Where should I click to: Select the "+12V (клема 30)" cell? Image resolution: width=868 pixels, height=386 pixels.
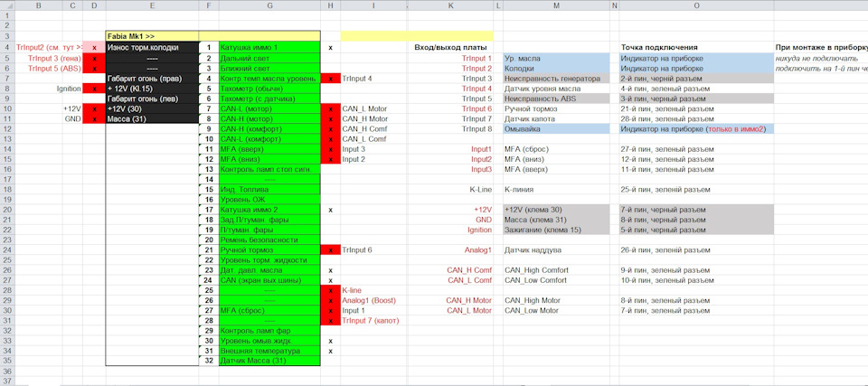[x=556, y=210]
